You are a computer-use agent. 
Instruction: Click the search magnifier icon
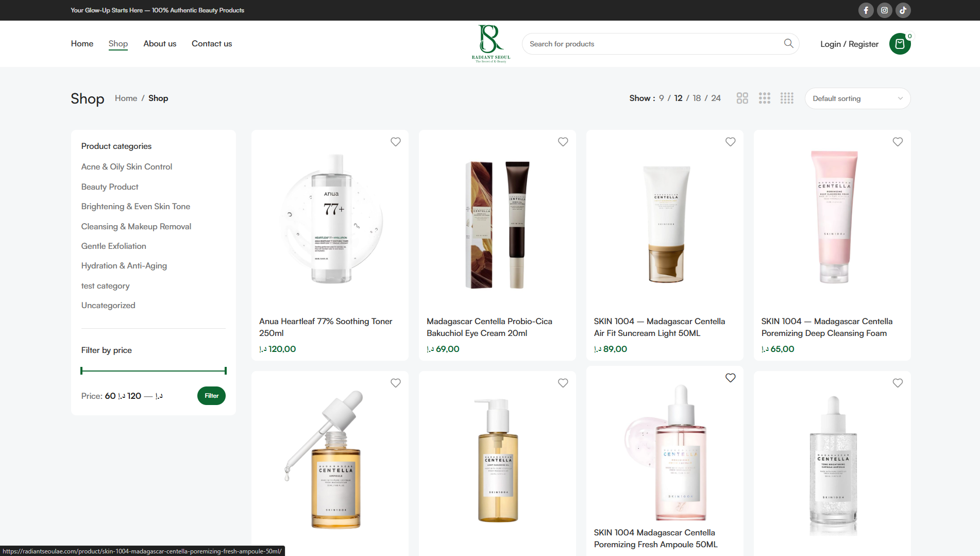(x=788, y=44)
